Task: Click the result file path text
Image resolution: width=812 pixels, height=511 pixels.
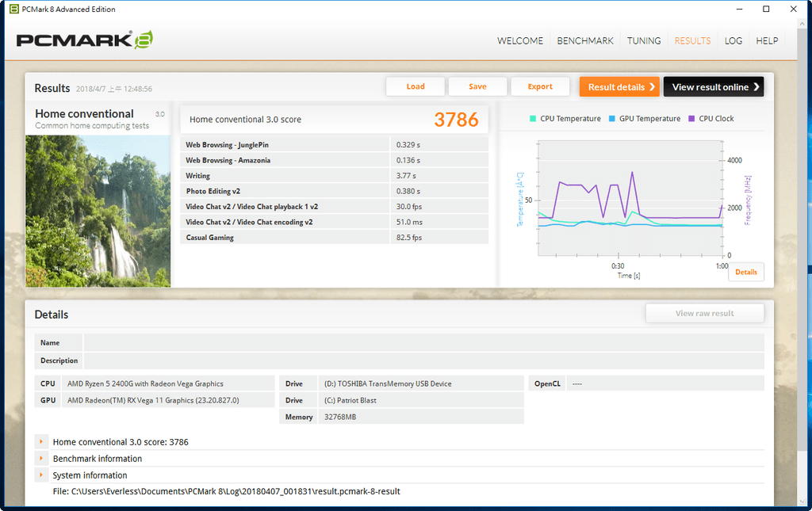Action: 226,491
